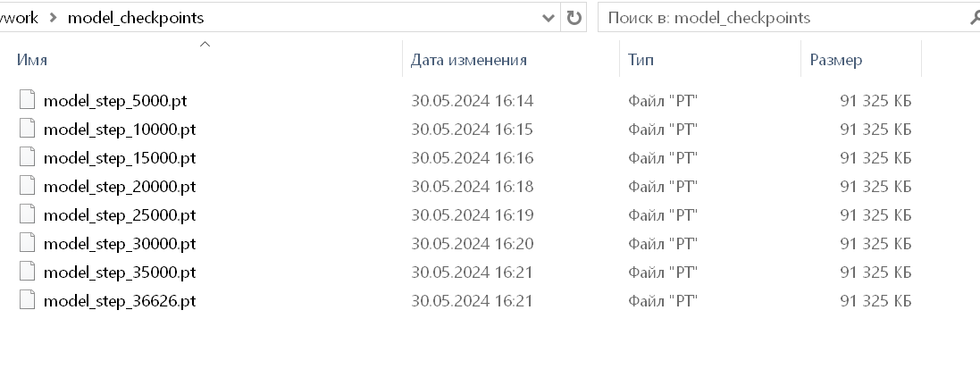Open the address bar history dropdown
980x369 pixels.
(549, 18)
